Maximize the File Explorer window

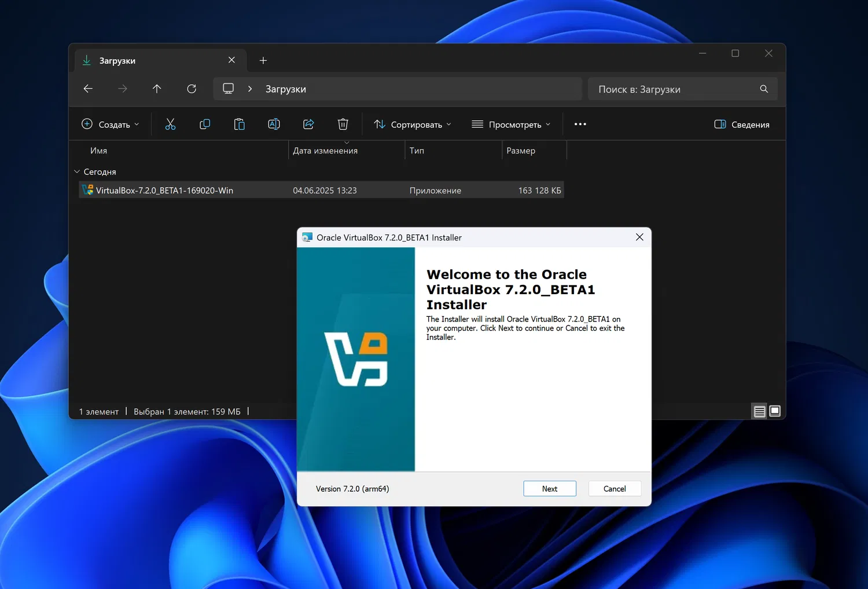735,53
